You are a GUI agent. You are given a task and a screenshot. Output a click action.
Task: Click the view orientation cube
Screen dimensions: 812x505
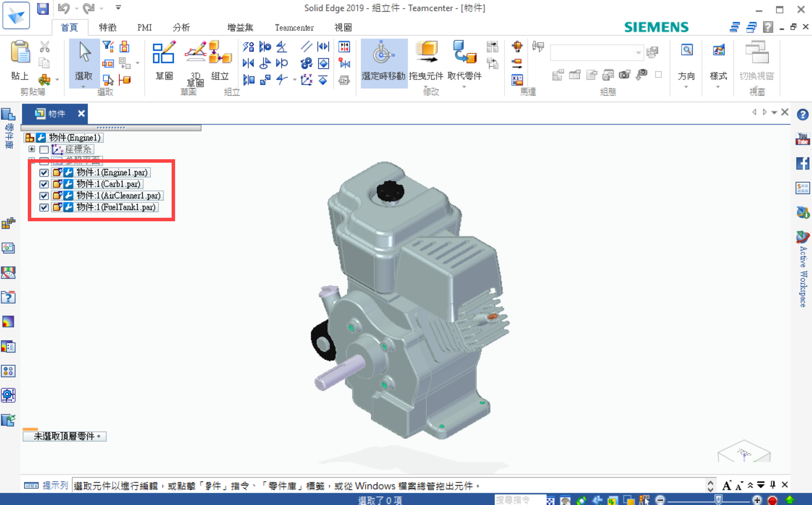[x=744, y=451]
